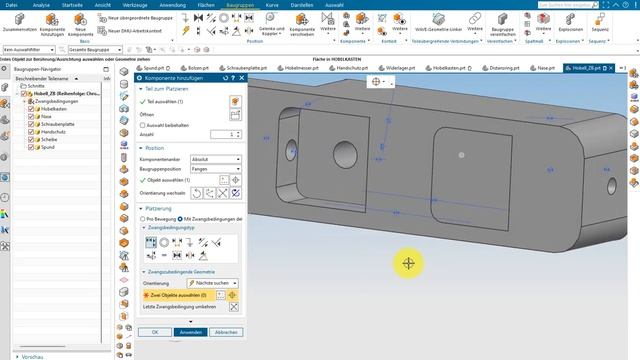Open the Baugruppenposition dropdown
This screenshot has height=360, width=640.
tap(216, 169)
